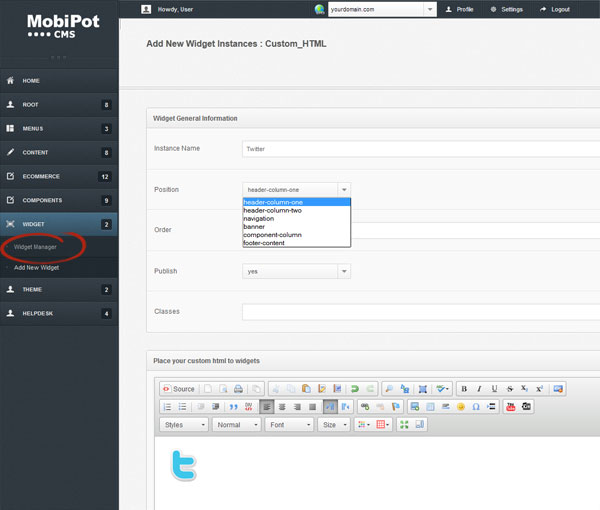The height and width of the screenshot is (510, 600).
Task: Click the green Undo arrow
Action: click(x=355, y=389)
